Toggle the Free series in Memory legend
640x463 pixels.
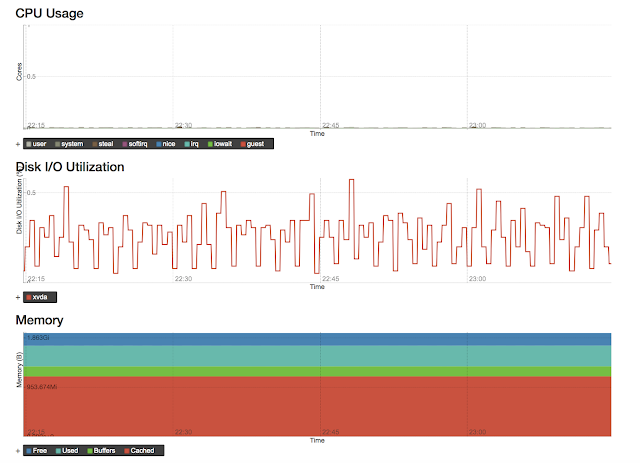pyautogui.click(x=36, y=450)
